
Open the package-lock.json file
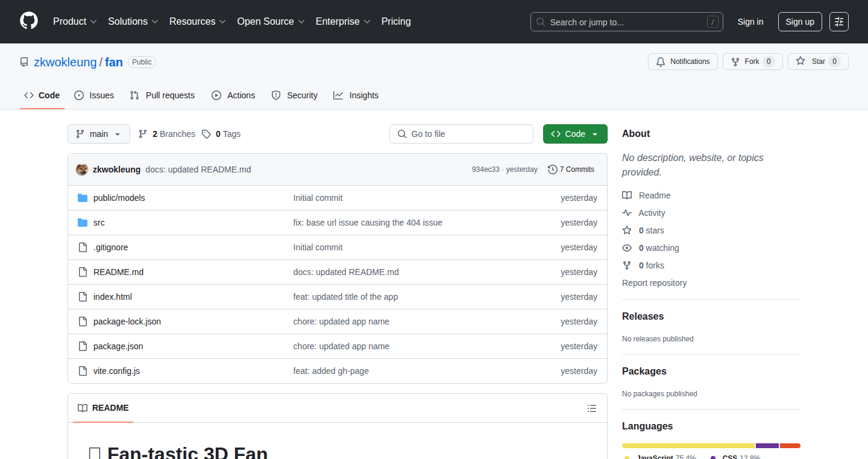point(127,321)
